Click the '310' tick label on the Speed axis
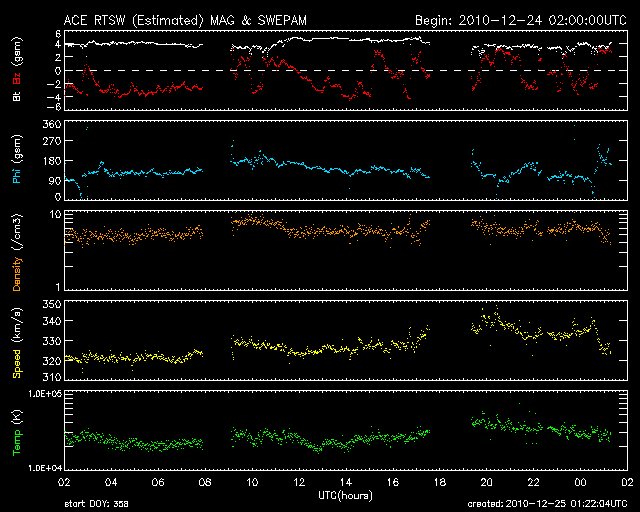640x512 pixels. (52, 376)
